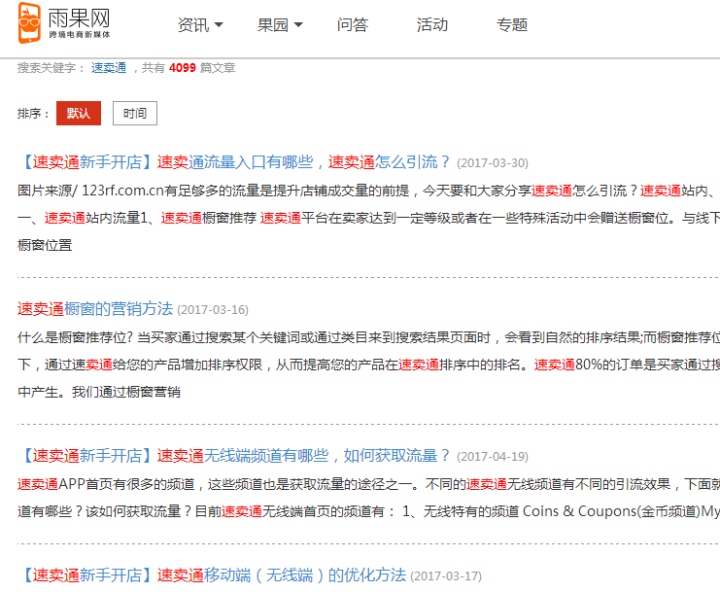
Task: Expand the 资讯 dropdown menu
Action: [x=200, y=25]
